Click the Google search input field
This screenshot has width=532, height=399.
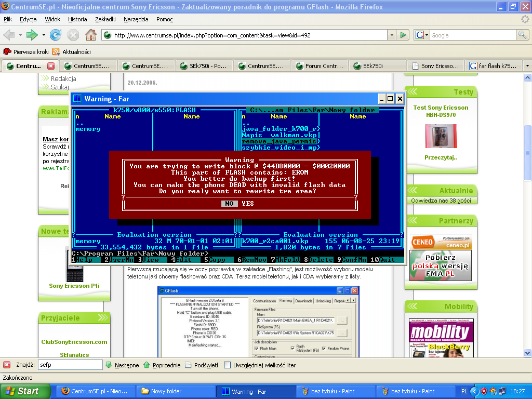point(473,35)
